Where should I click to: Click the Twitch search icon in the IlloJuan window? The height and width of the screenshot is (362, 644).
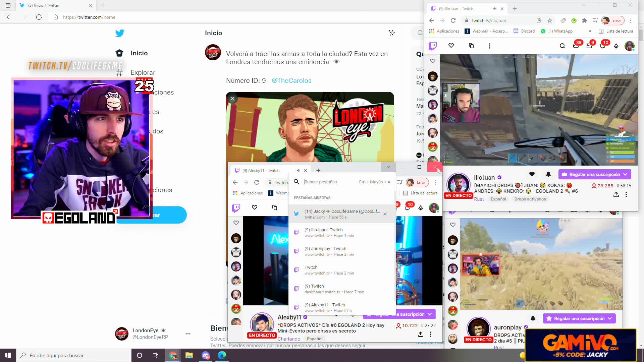pos(562,46)
